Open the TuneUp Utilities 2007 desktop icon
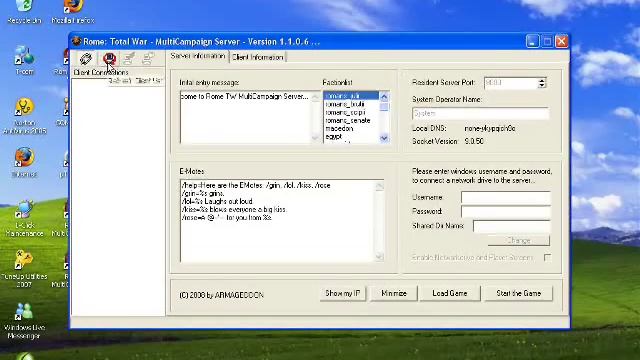 coord(24,269)
